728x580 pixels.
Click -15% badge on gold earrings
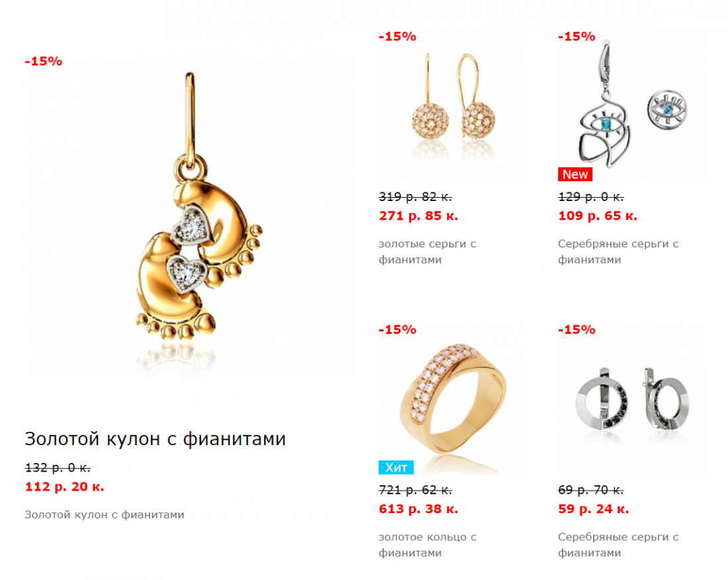pyautogui.click(x=398, y=36)
